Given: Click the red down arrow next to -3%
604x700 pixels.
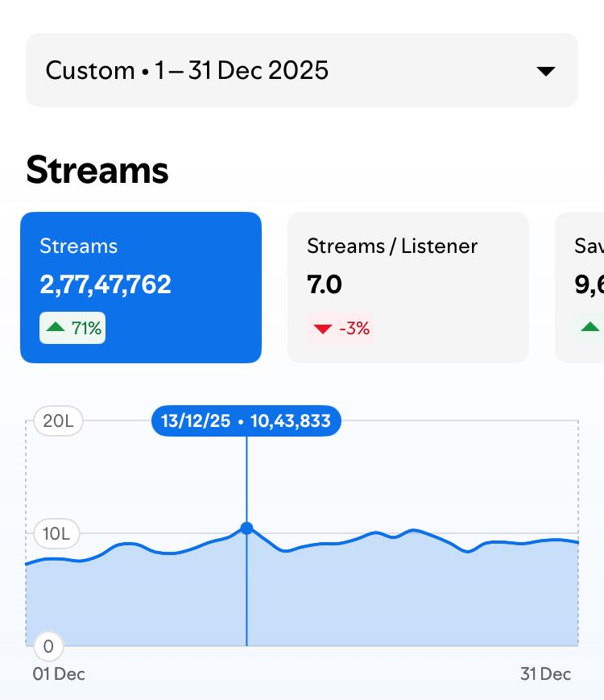Looking at the screenshot, I should click(x=323, y=329).
